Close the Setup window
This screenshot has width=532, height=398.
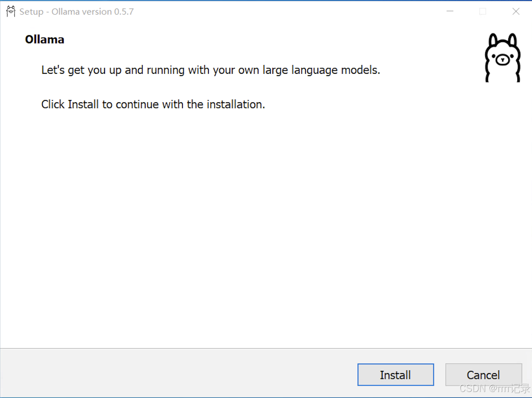516,11
